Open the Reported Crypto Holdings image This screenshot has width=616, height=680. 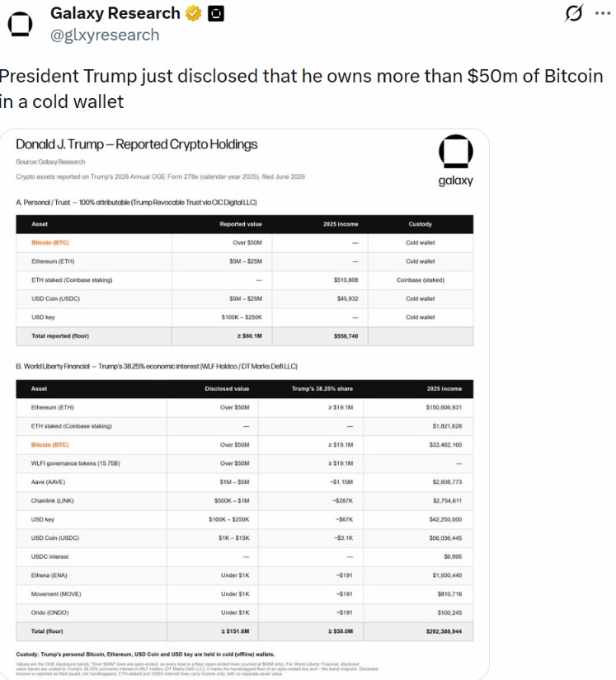(x=245, y=404)
